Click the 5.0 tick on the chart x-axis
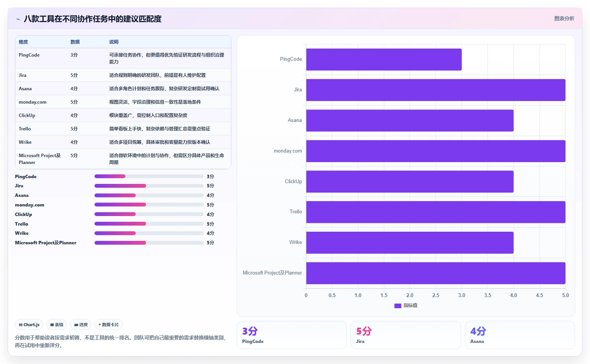Viewport: 590px width, 364px height. pos(566,296)
